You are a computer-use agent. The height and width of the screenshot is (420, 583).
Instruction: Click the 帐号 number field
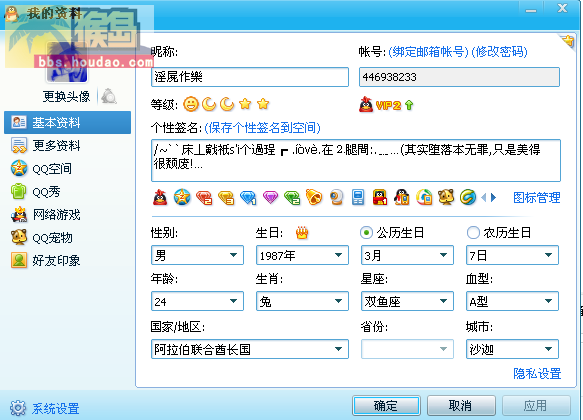click(459, 77)
